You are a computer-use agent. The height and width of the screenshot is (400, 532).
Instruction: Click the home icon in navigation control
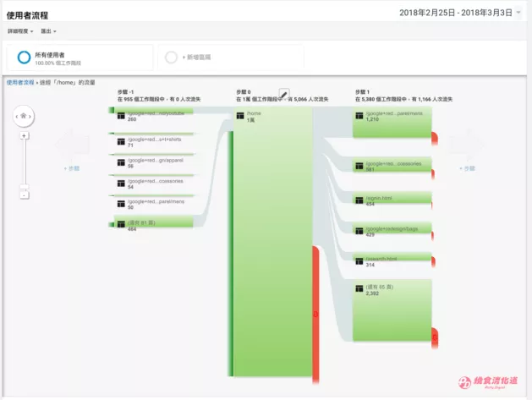(x=24, y=116)
